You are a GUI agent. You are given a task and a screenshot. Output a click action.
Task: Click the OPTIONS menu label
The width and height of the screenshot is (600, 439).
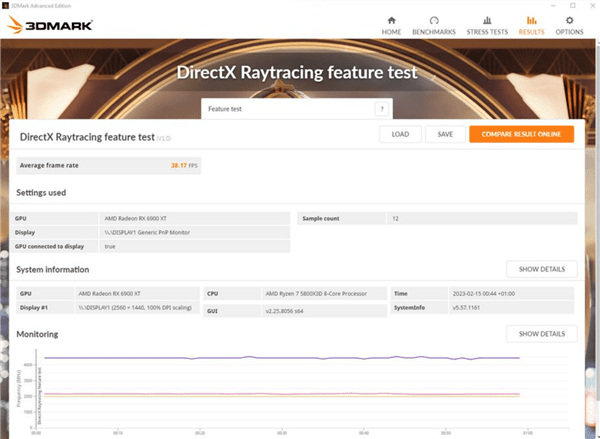569,32
